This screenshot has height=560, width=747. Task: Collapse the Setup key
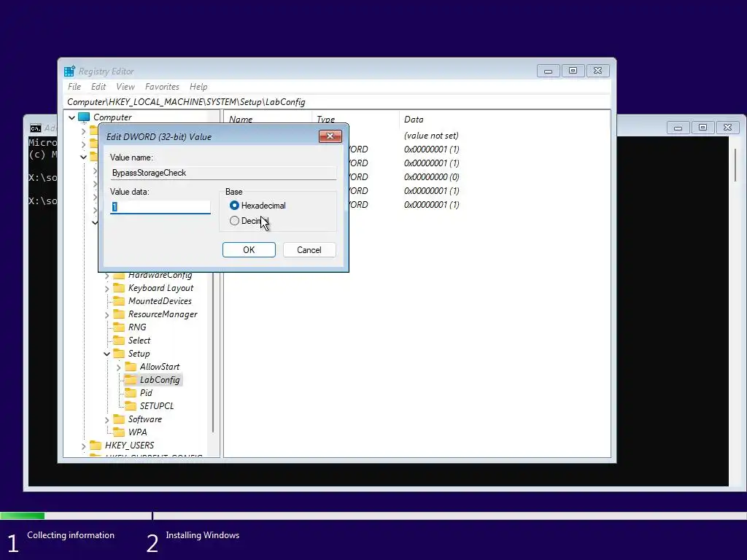[x=107, y=354]
